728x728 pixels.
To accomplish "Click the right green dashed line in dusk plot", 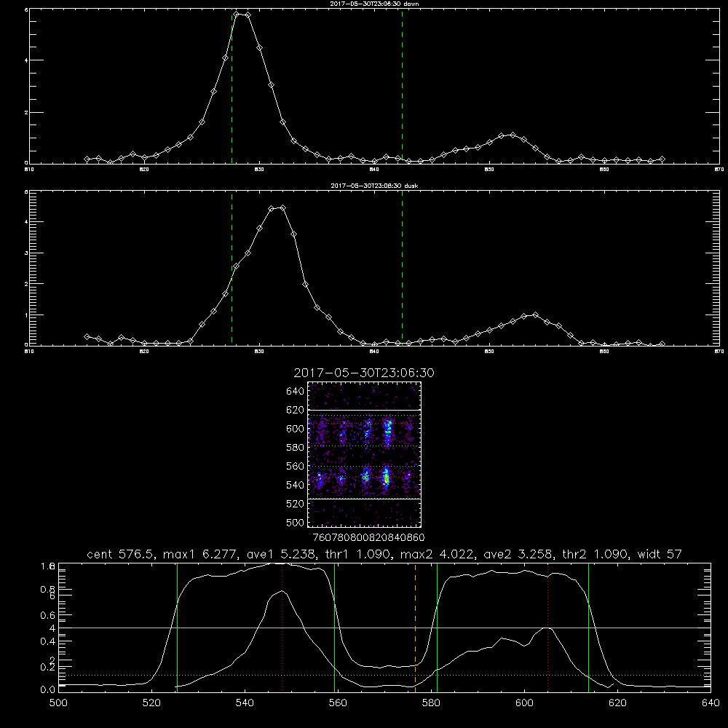I will [x=402, y=268].
